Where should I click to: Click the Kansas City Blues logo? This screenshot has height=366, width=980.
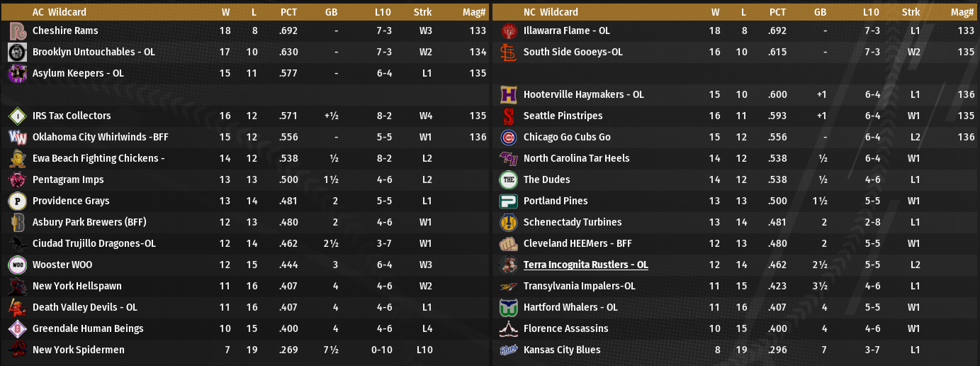pos(508,350)
